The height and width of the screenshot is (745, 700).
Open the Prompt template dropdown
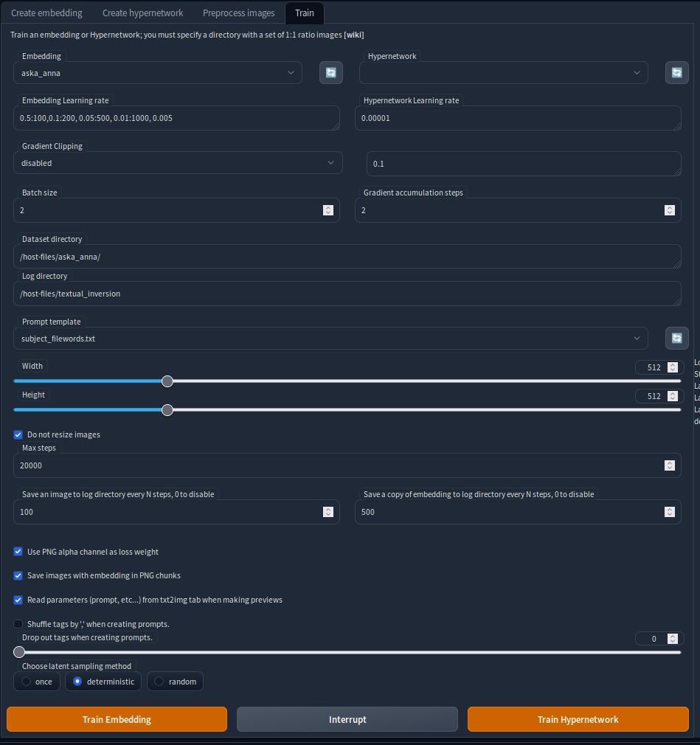click(x=330, y=339)
